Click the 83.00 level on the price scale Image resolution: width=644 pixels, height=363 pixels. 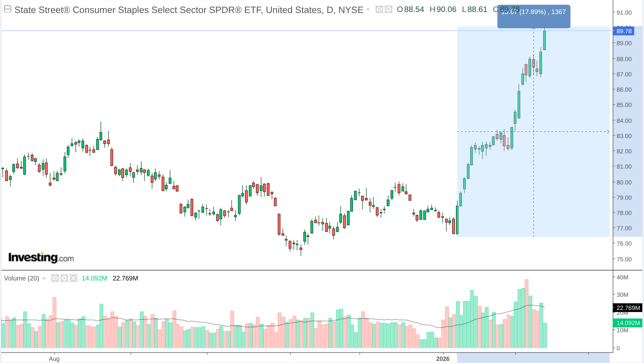[624, 136]
